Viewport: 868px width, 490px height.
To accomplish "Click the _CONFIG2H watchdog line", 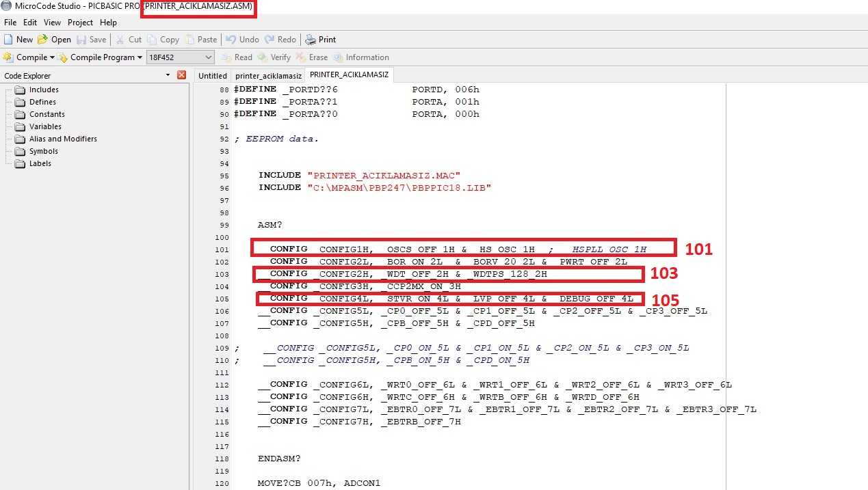I will [402, 274].
